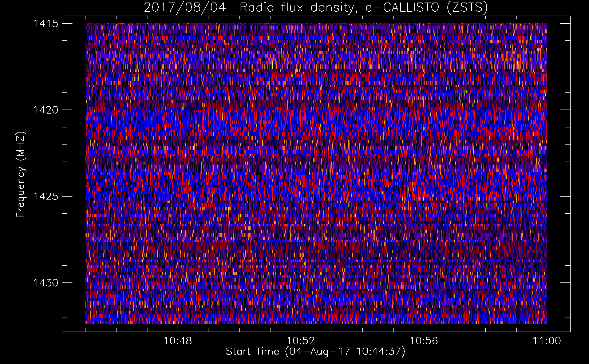Screen dimensions: 589x364
Task: Click the 1430 frequency tick label
Action: point(46,283)
